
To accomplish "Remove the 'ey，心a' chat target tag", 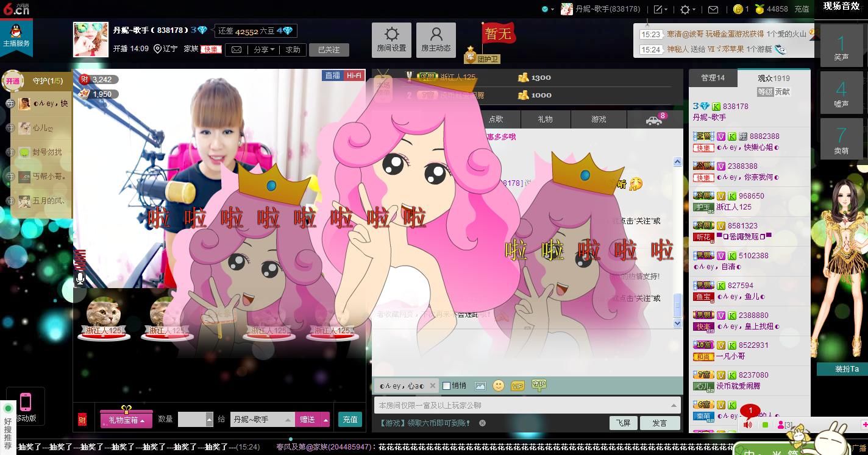I will coord(433,386).
